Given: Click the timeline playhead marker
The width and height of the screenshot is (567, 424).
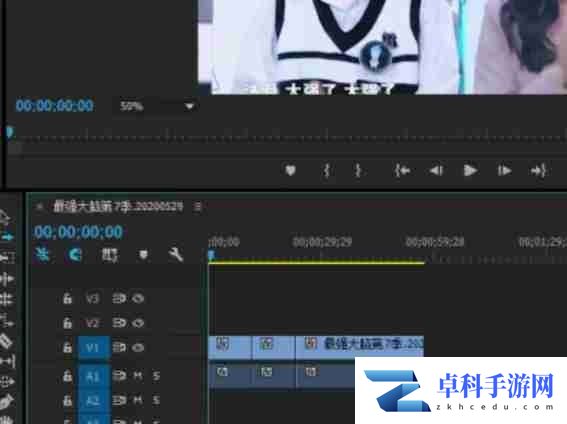Looking at the screenshot, I should (x=211, y=256).
